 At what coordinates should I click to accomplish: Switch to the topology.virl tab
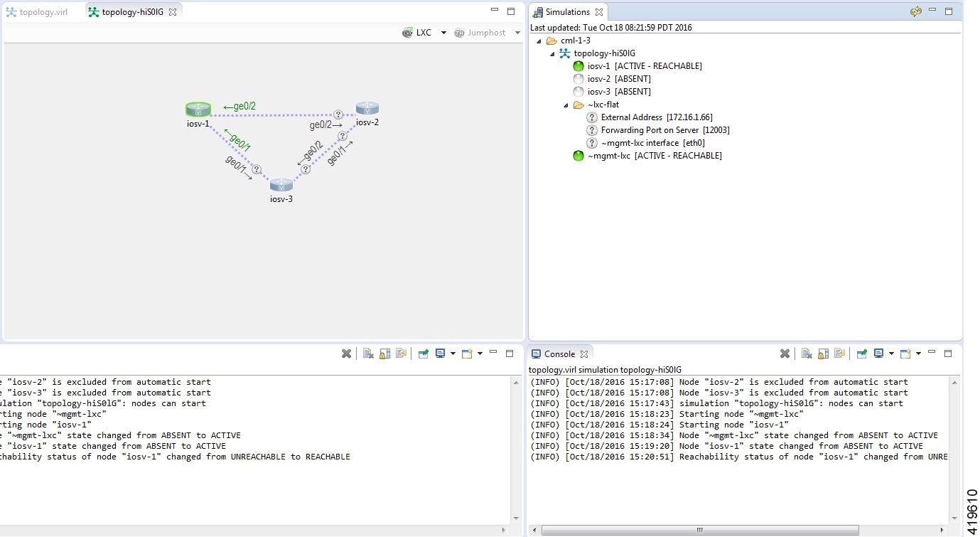[43, 12]
